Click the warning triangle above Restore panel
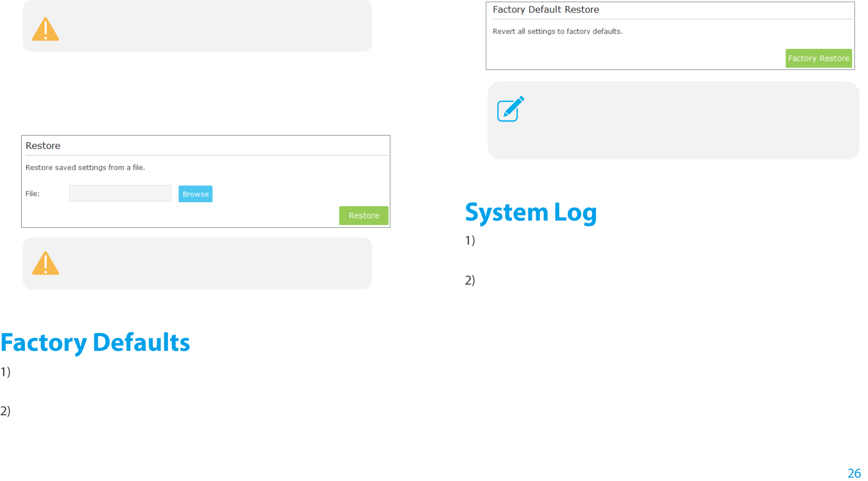This screenshot has width=868, height=481. (46, 29)
